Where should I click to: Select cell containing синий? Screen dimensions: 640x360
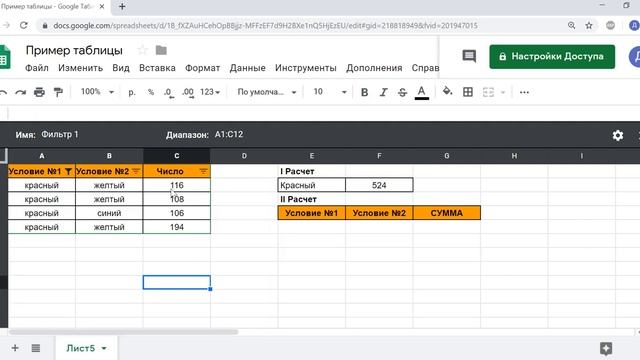[109, 213]
